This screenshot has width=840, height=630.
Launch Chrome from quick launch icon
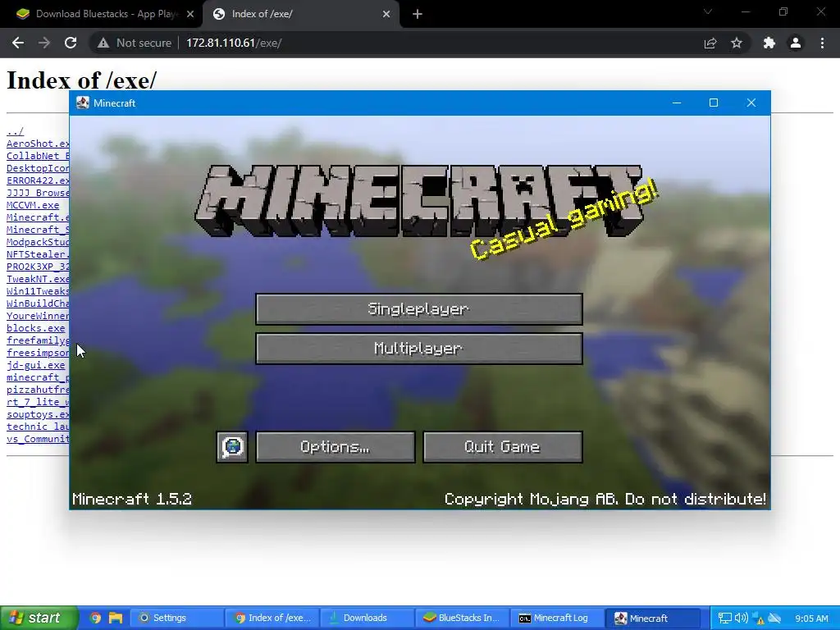[x=95, y=619]
